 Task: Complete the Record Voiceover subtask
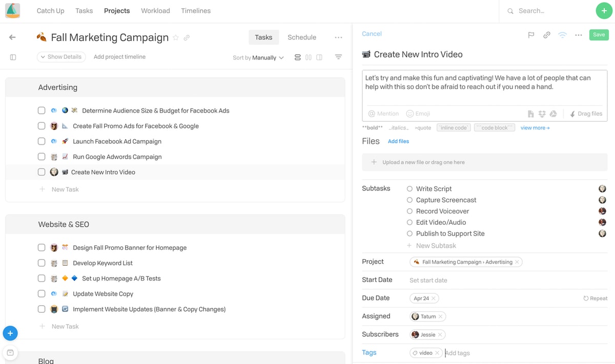(x=409, y=211)
